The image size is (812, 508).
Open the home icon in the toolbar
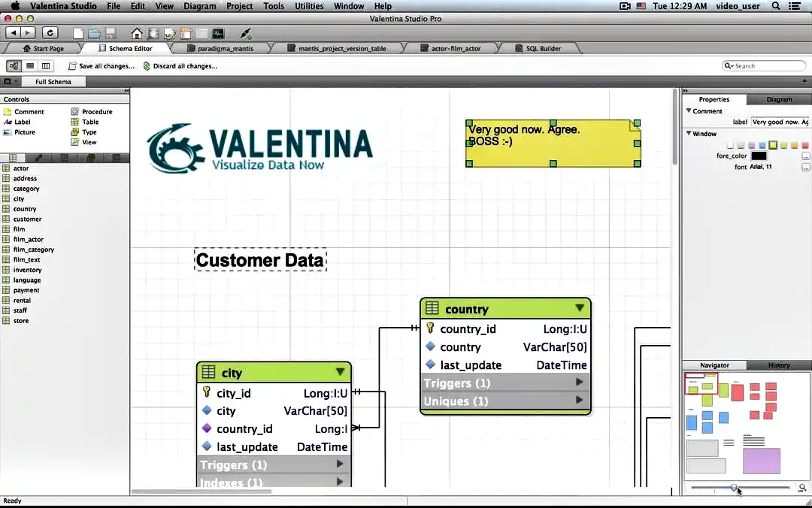pos(137,33)
